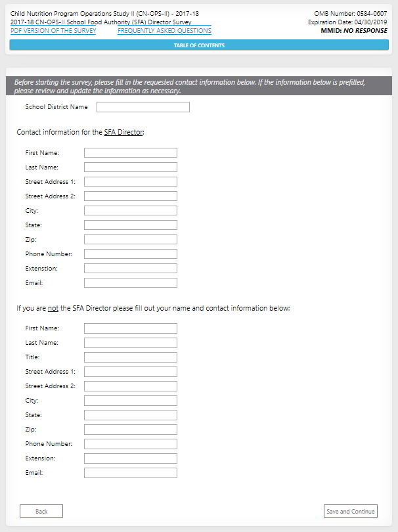Focus the SFA Director Zip field
Screen dimensions: 398x532
click(x=131, y=240)
